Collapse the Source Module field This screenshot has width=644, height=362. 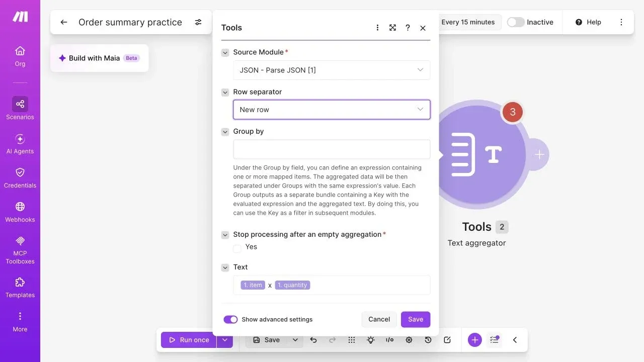(225, 52)
